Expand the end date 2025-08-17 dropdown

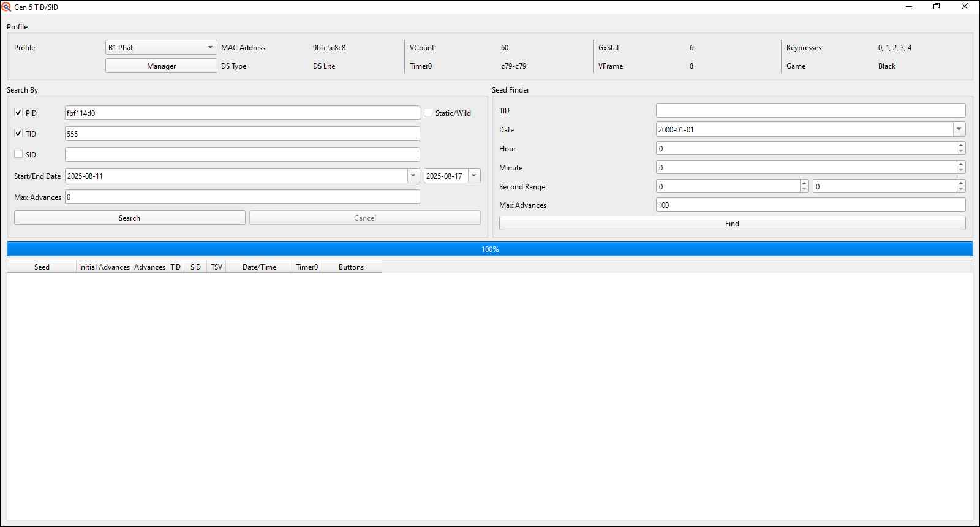[474, 176]
